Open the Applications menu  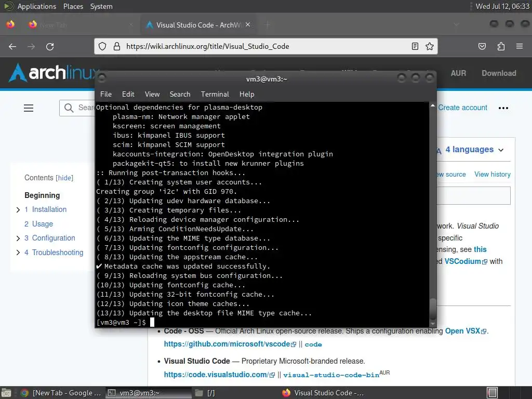pos(37,6)
